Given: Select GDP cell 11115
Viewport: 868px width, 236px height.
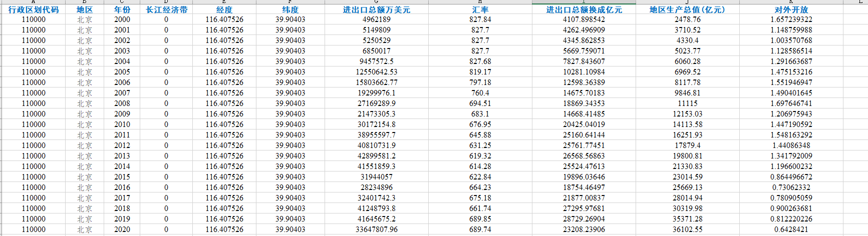Looking at the screenshot, I should point(688,103).
